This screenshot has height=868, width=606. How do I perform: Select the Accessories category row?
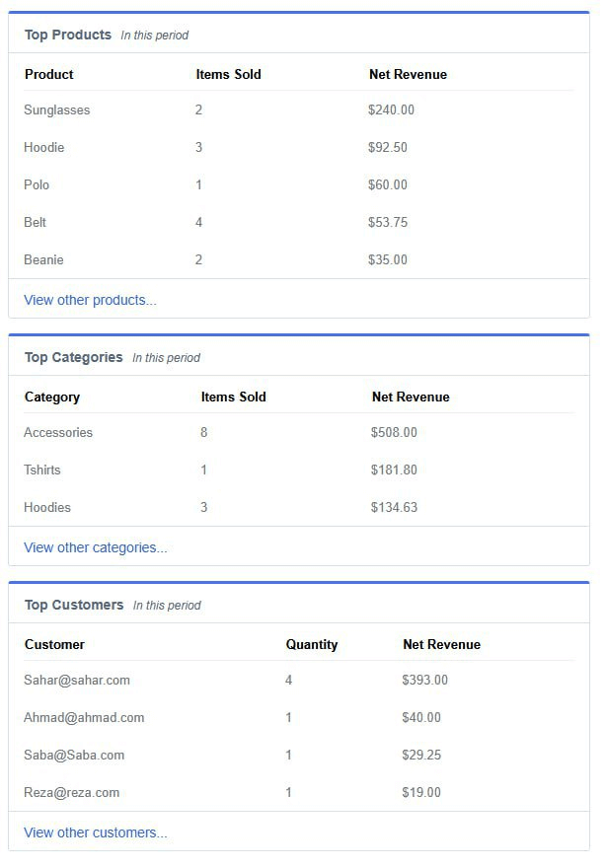click(58, 433)
